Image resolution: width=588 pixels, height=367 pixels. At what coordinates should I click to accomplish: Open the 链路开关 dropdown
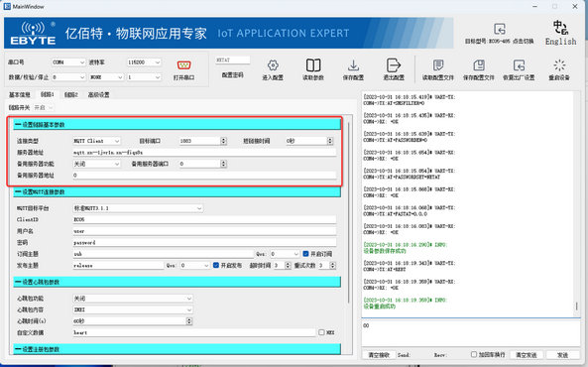coord(44,108)
